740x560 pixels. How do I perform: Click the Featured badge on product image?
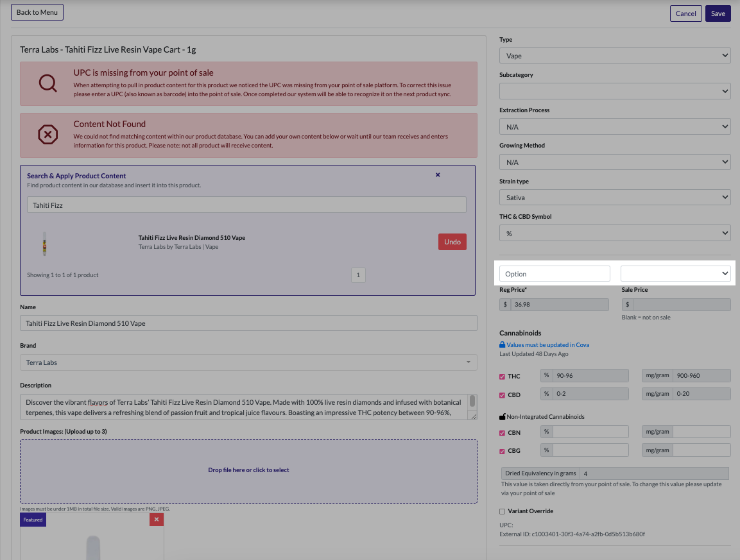33,520
